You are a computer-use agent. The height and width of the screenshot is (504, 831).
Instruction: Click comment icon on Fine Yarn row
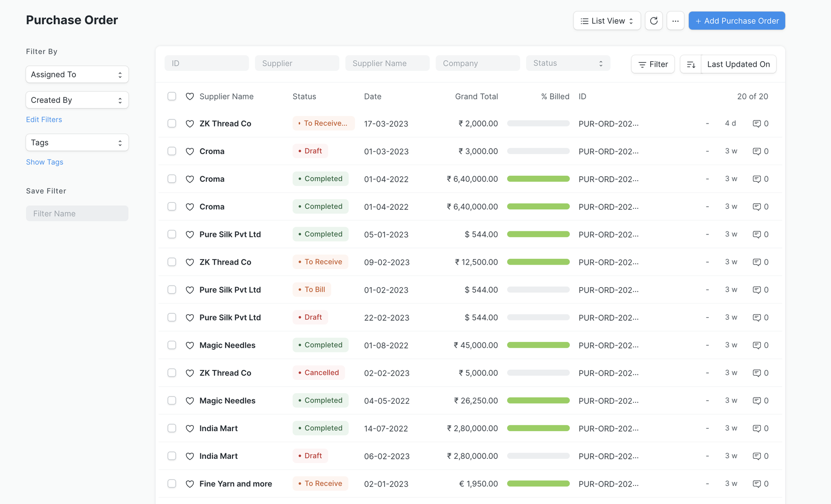point(757,484)
